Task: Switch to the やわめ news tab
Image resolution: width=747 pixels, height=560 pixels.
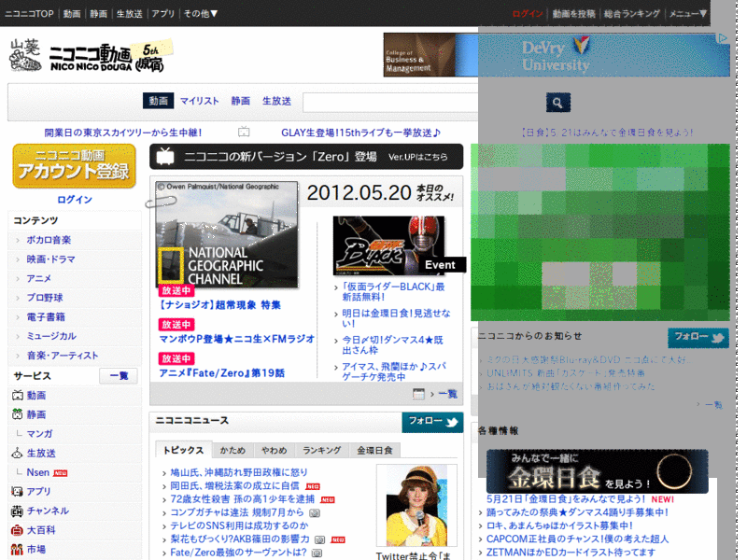Action: [x=275, y=450]
